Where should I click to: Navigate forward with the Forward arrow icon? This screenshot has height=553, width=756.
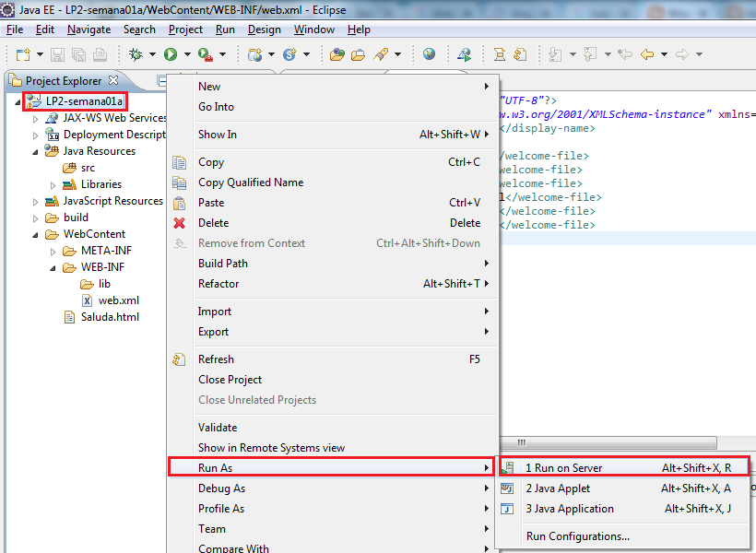tap(682, 54)
